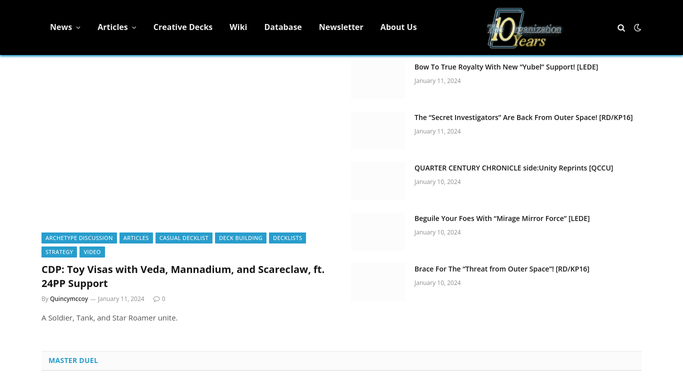Open the About Us page
Image resolution: width=683 pixels, height=384 pixels.
pyautogui.click(x=398, y=27)
